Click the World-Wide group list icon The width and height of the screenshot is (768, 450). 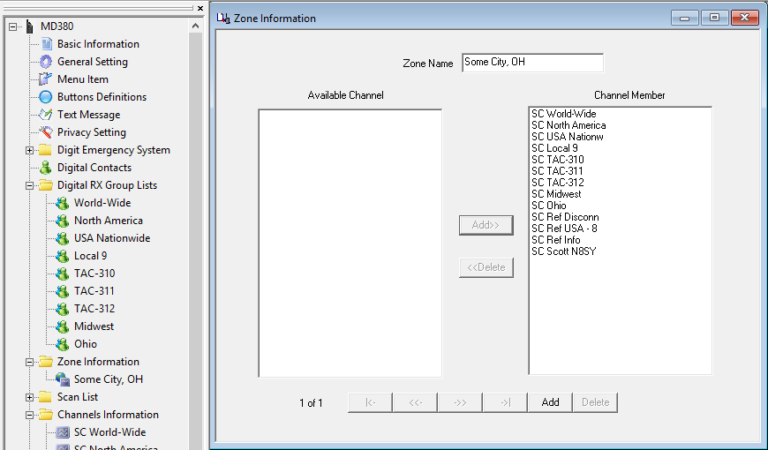62,203
